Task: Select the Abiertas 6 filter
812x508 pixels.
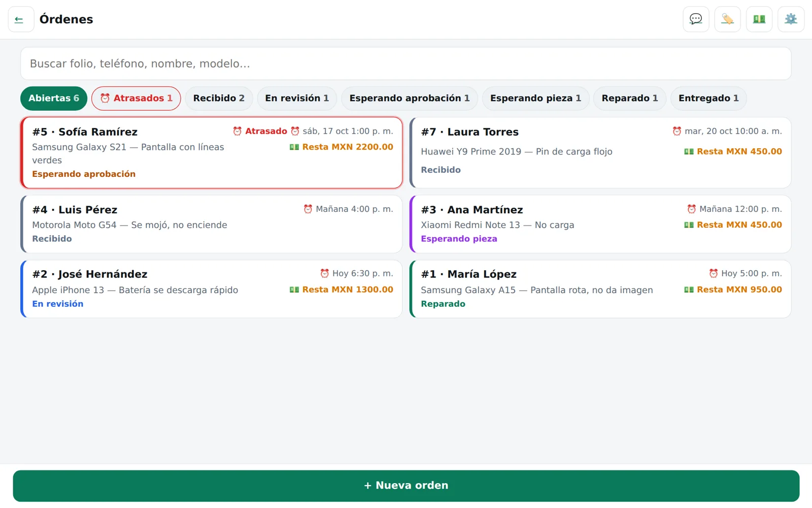Action: (54, 99)
